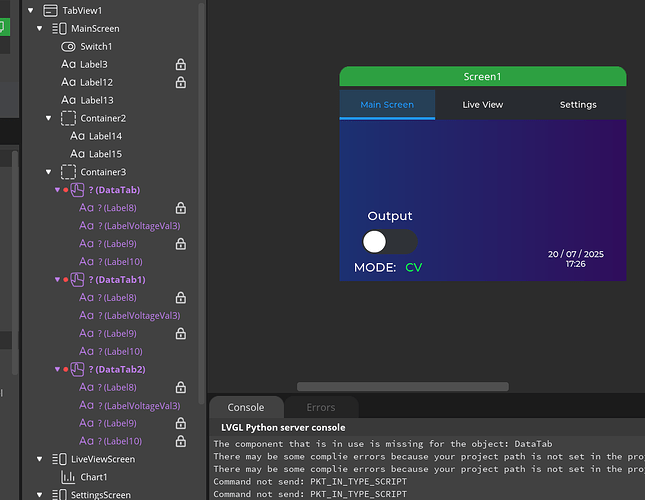Click the green Screen1 header bar
Image resolution: width=645 pixels, height=500 pixels.
(x=483, y=76)
